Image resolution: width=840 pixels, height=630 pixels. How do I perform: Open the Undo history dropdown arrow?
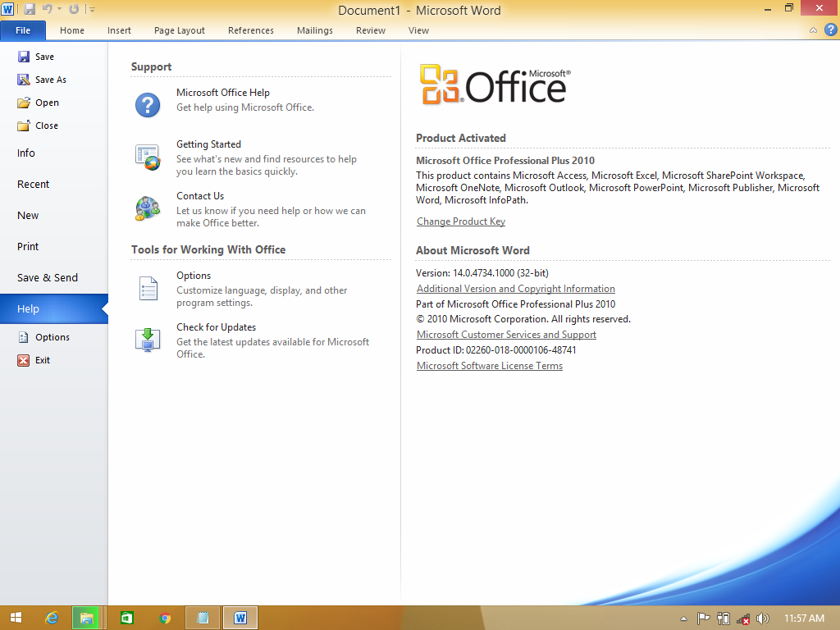(60, 10)
